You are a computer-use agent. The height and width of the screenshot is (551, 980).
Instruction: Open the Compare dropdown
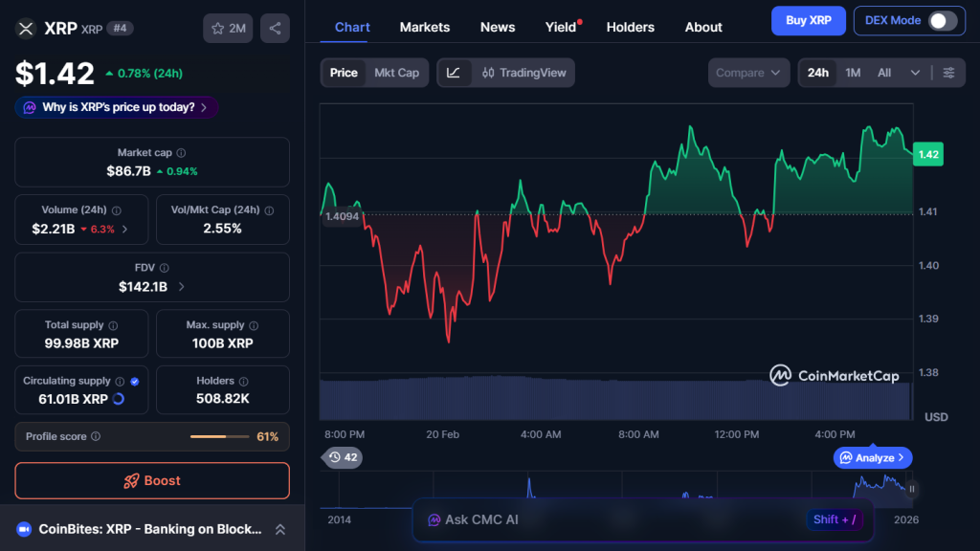click(x=749, y=73)
